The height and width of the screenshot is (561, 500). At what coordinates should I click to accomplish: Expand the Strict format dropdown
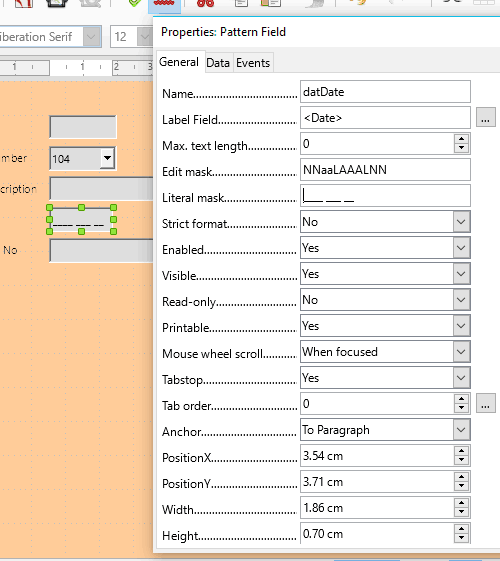[x=461, y=222]
